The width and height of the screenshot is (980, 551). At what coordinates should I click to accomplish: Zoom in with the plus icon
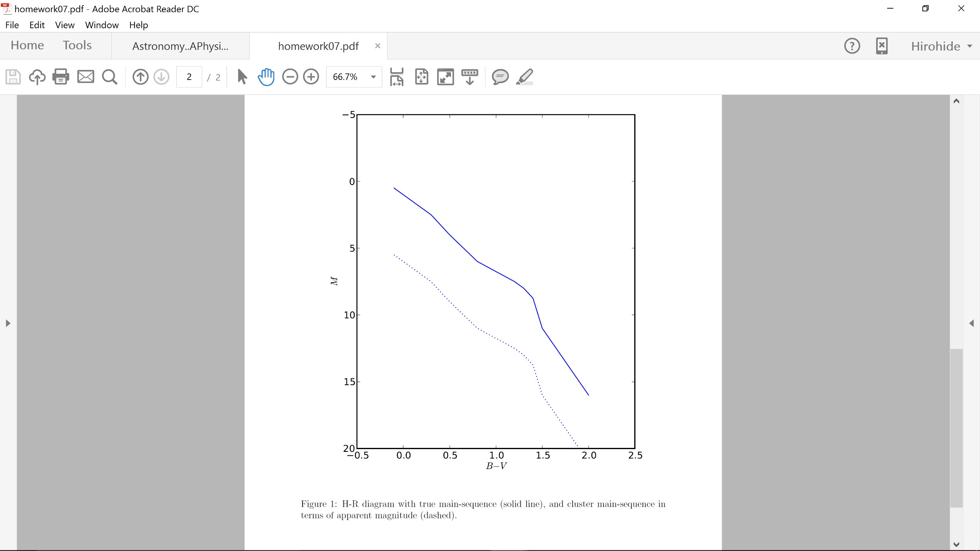pyautogui.click(x=311, y=77)
